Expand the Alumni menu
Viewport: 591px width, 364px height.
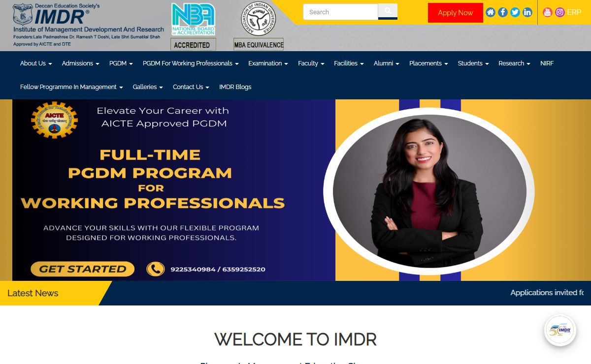coord(387,63)
